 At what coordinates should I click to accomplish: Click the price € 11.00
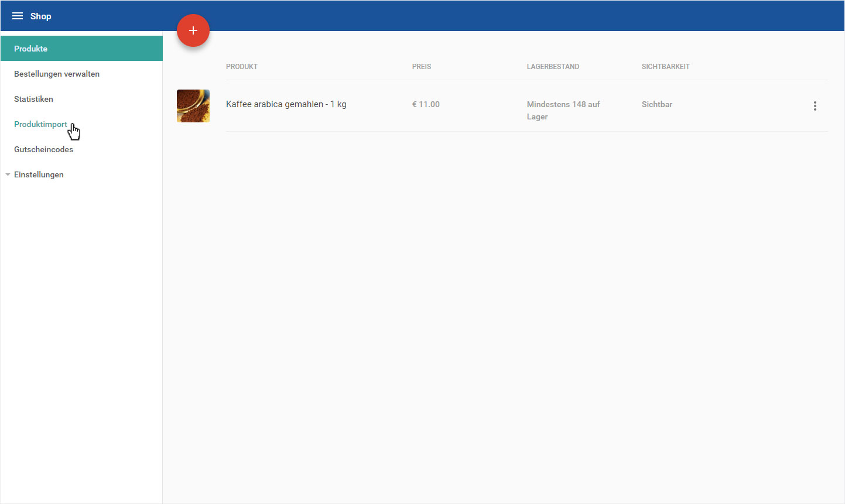426,104
